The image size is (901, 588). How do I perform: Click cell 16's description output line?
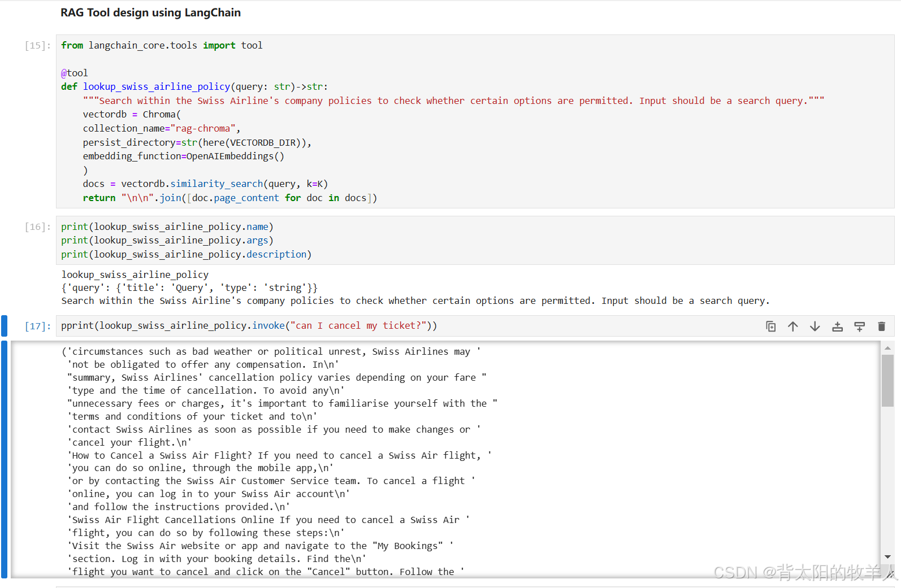pos(415,300)
